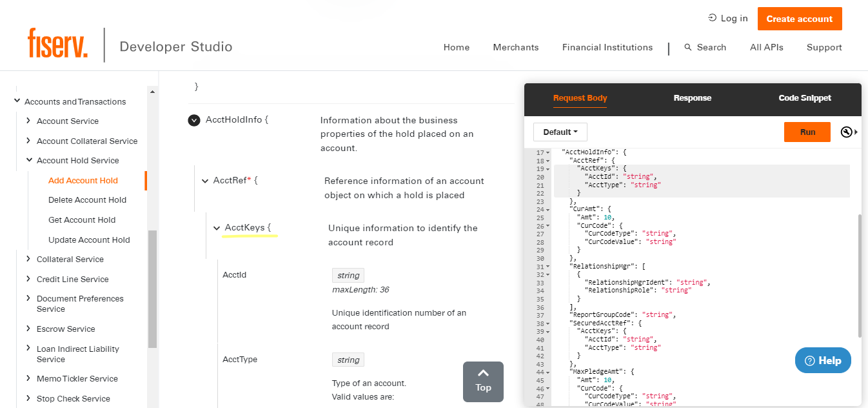Fold RelationshipMgr at code line 31
868x408 pixels.
(548, 267)
